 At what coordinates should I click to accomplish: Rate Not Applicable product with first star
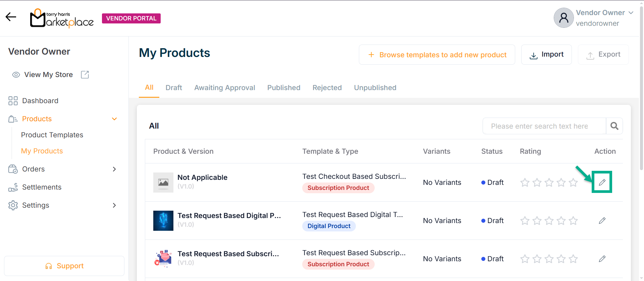[525, 183]
